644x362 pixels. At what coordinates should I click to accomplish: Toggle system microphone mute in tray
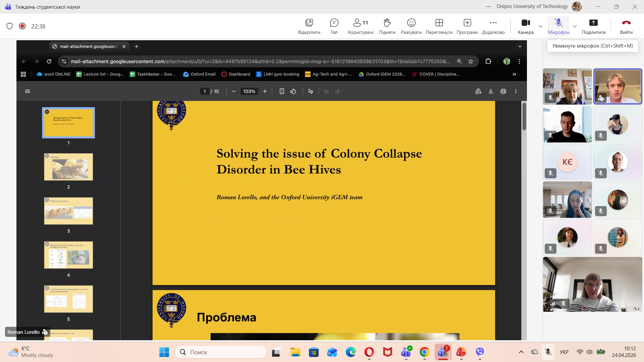coord(548,352)
